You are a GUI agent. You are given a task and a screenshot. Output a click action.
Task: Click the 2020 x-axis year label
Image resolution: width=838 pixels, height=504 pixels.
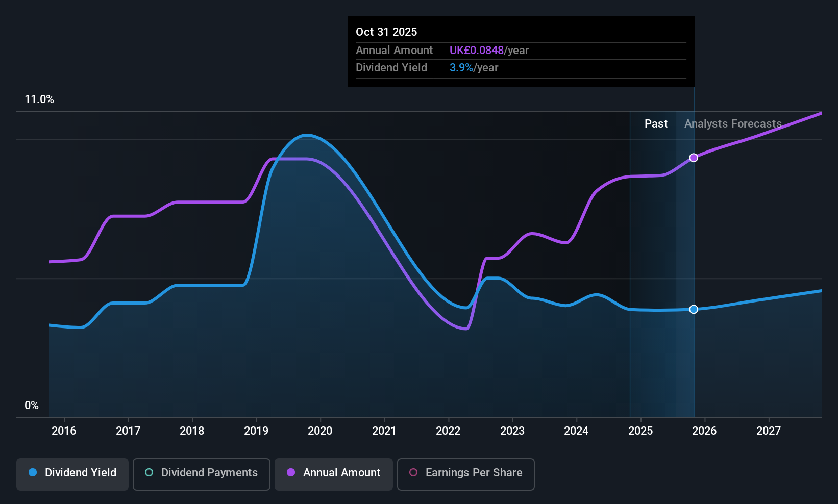(320, 431)
